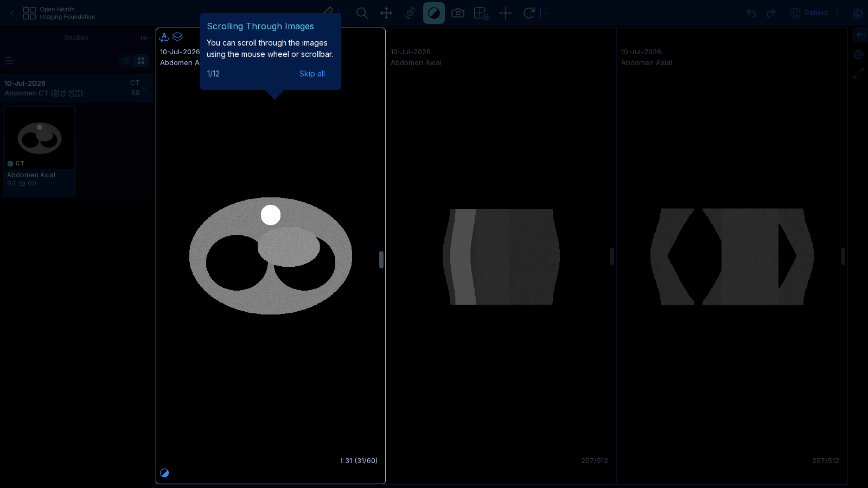This screenshot has height=488, width=868.
Task: Click the Abdomen Axial series label
Action: 31,175
